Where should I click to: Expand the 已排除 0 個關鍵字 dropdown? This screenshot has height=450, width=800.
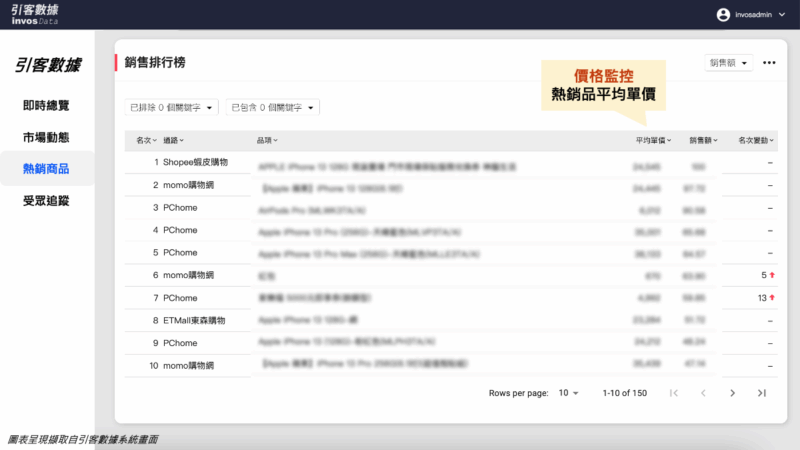pyautogui.click(x=171, y=107)
